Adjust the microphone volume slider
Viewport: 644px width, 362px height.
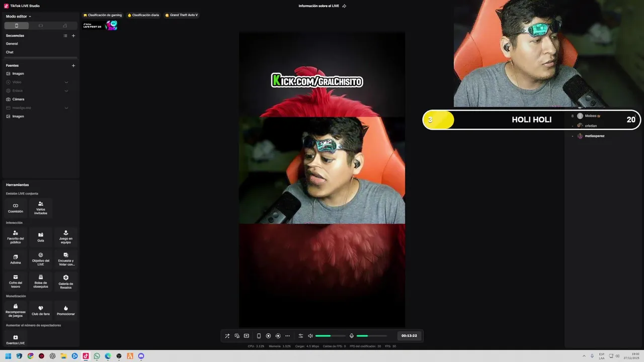click(x=372, y=336)
